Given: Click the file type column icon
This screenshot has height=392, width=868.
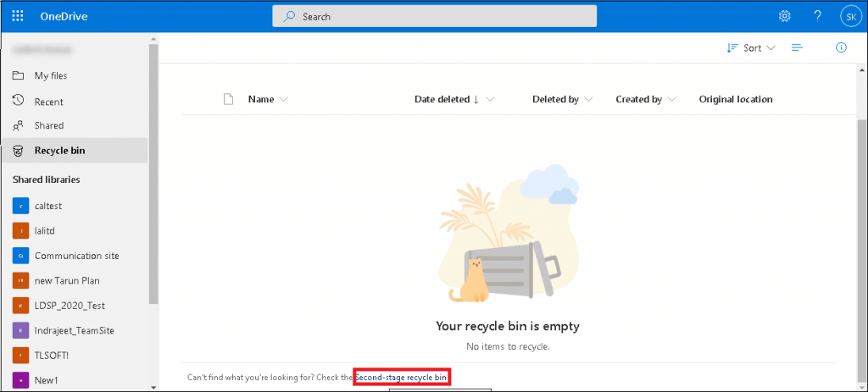Looking at the screenshot, I should [227, 99].
